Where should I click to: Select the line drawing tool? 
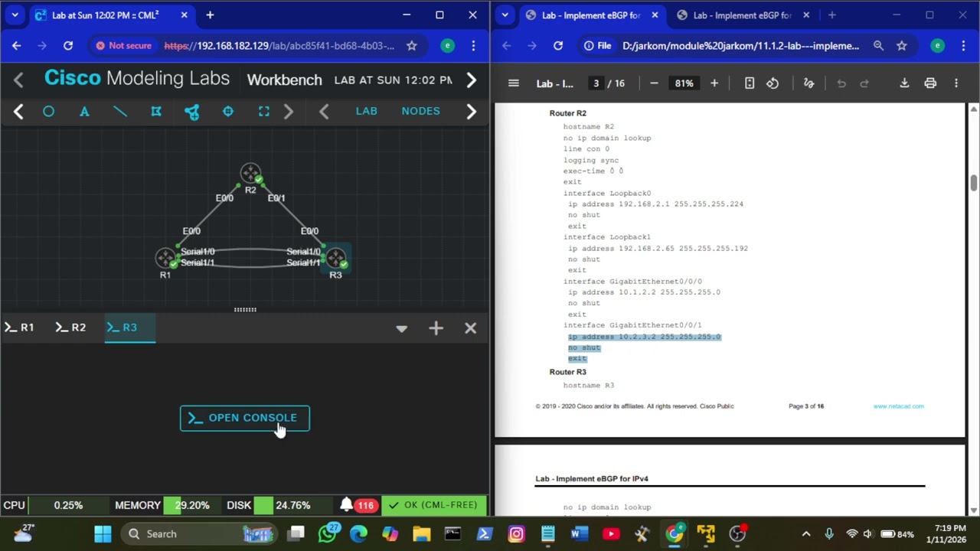(x=120, y=112)
